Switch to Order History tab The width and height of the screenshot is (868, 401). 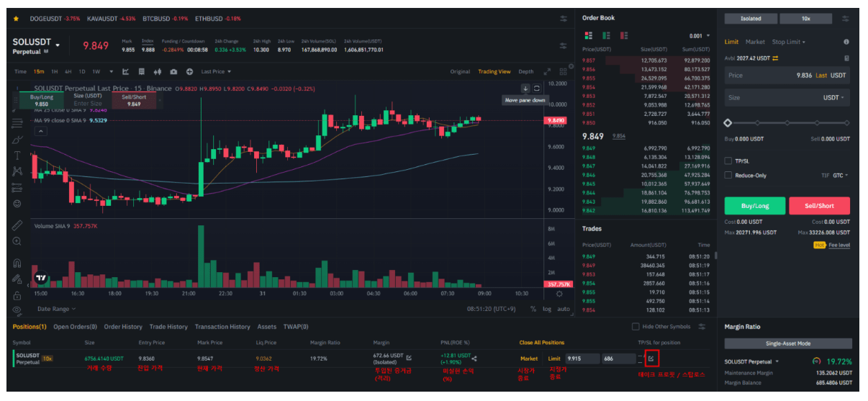[123, 327]
